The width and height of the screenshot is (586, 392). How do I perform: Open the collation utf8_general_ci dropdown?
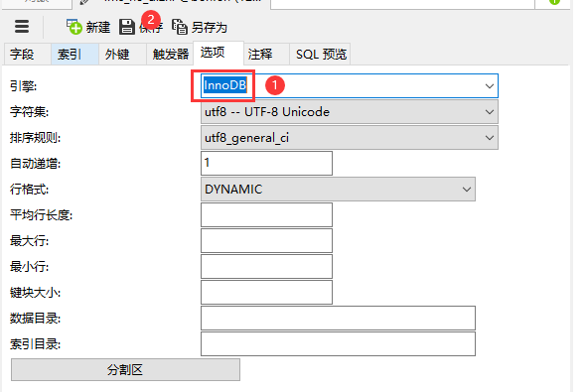click(x=350, y=138)
